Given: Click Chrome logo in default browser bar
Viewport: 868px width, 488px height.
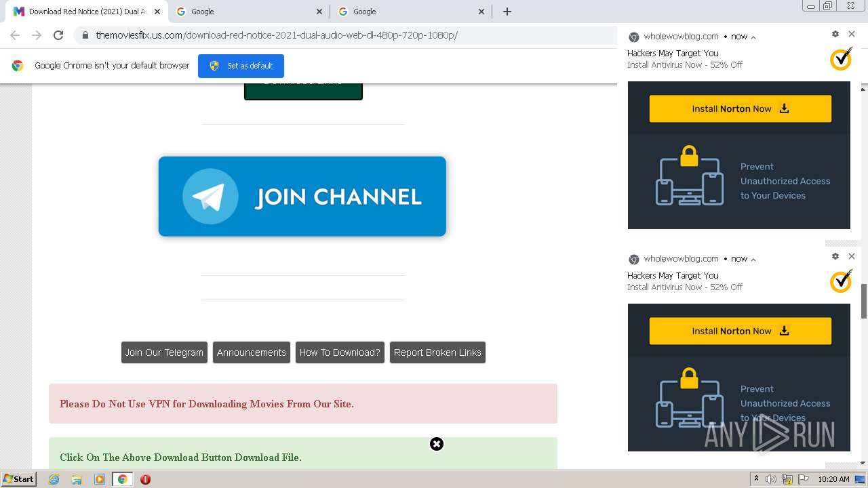Looking at the screenshot, I should [x=18, y=66].
